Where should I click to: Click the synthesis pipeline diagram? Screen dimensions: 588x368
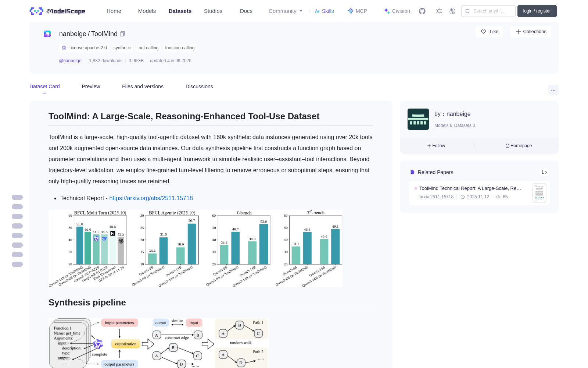(159, 343)
